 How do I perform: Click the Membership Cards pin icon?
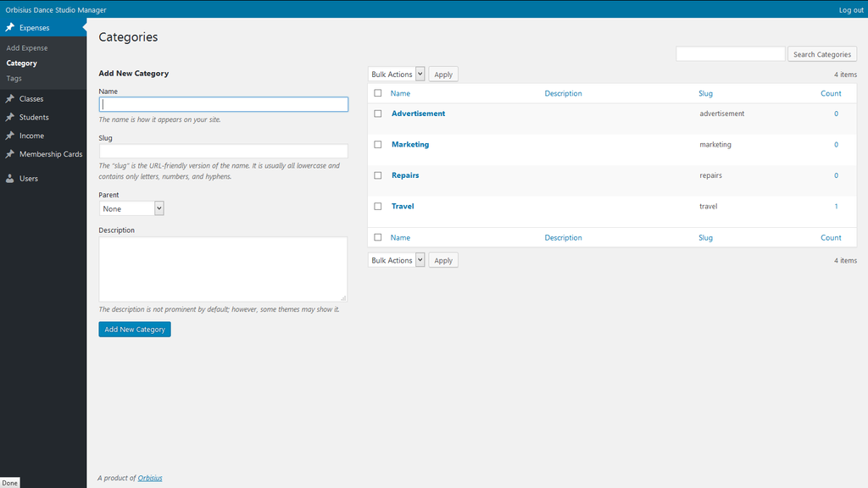(x=10, y=154)
